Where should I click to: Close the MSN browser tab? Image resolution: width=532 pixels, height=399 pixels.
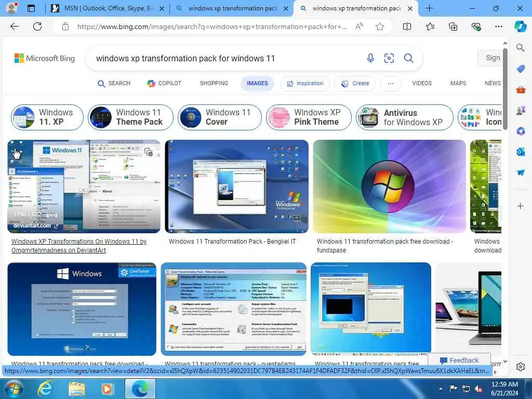point(162,8)
